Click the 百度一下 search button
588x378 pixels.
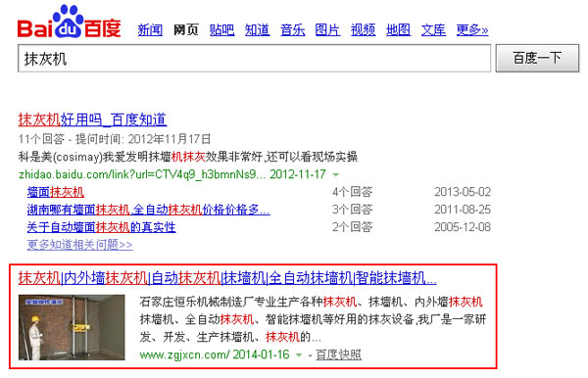tap(537, 59)
